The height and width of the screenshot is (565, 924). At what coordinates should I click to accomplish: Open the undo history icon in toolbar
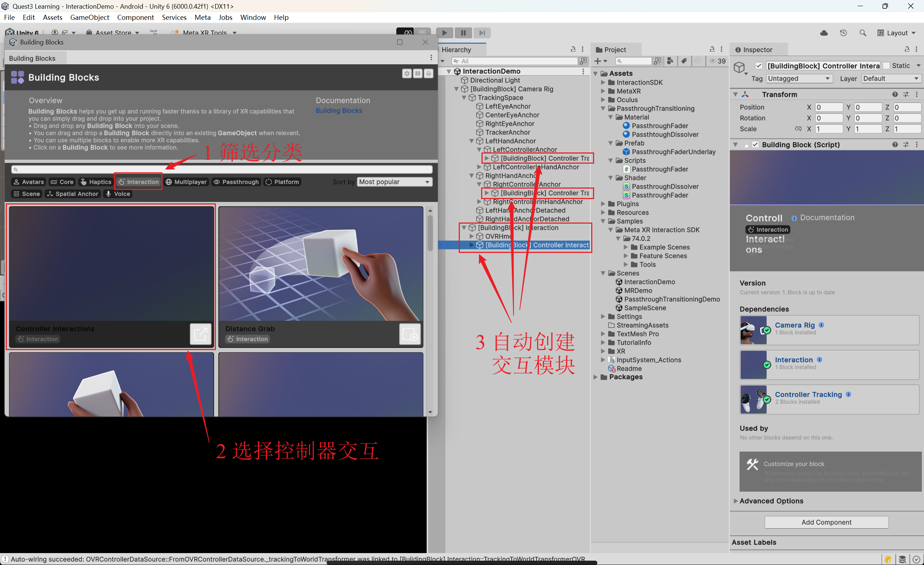click(844, 33)
